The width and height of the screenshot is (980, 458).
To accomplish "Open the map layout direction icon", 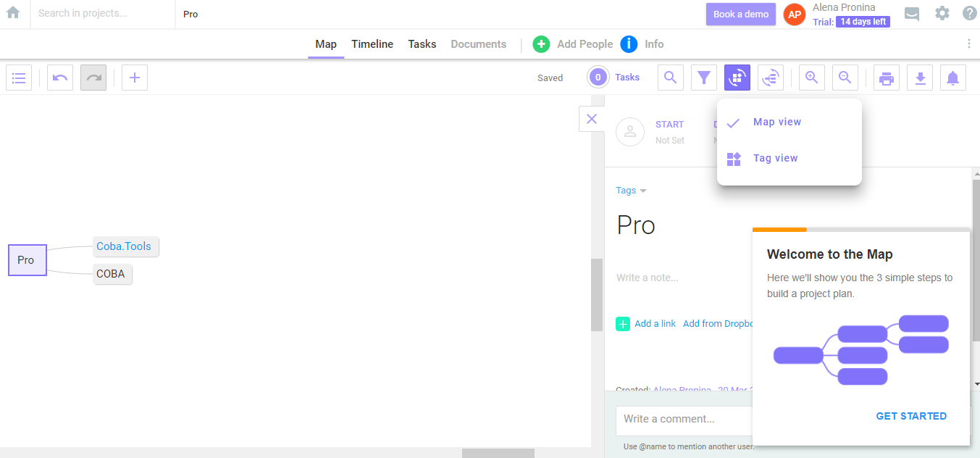I will point(771,78).
